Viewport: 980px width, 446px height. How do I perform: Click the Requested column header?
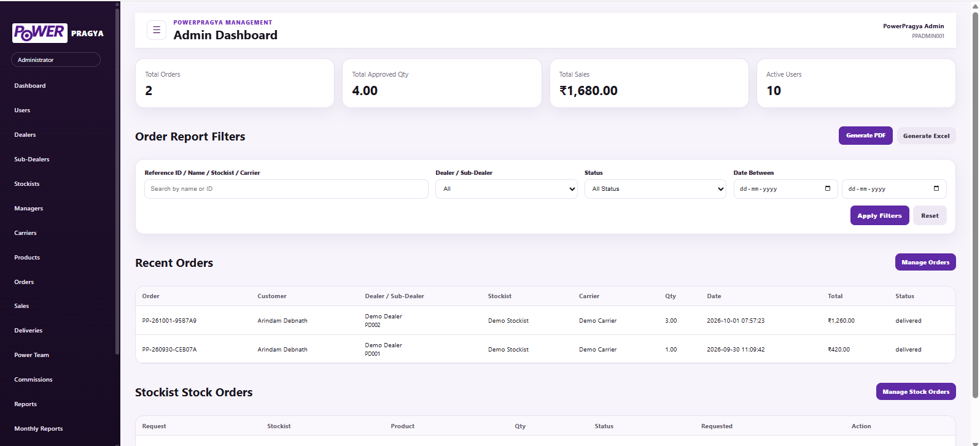coord(717,426)
